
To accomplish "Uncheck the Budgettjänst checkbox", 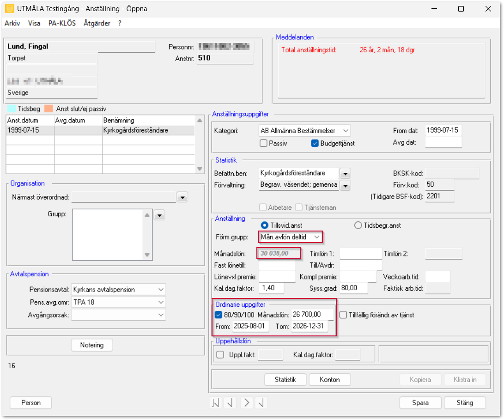I will click(315, 144).
